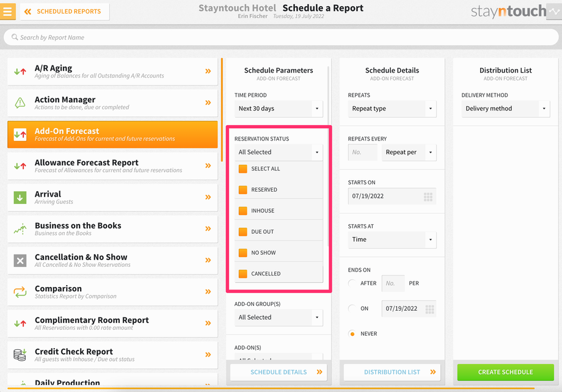Click the Business on the Books chart icon

click(20, 229)
